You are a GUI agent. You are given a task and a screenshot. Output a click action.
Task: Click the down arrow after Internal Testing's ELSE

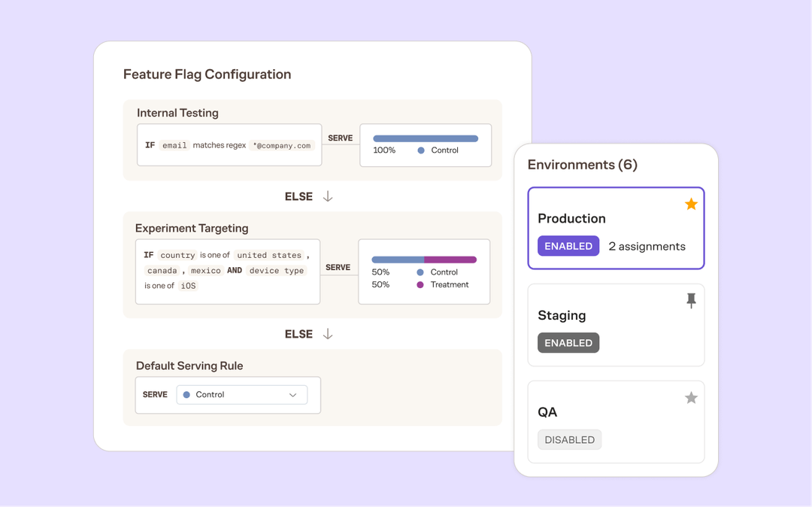328,196
